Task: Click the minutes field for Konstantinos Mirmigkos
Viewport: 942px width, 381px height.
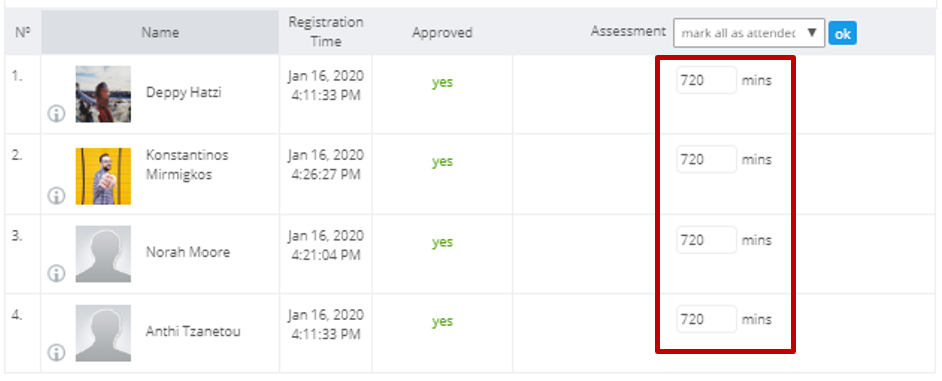Action: pos(706,159)
